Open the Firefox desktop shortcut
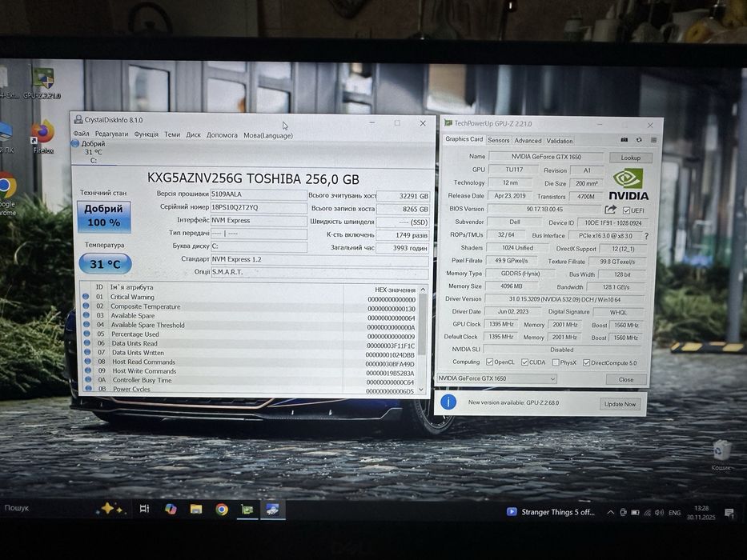747x560 pixels. [x=43, y=137]
